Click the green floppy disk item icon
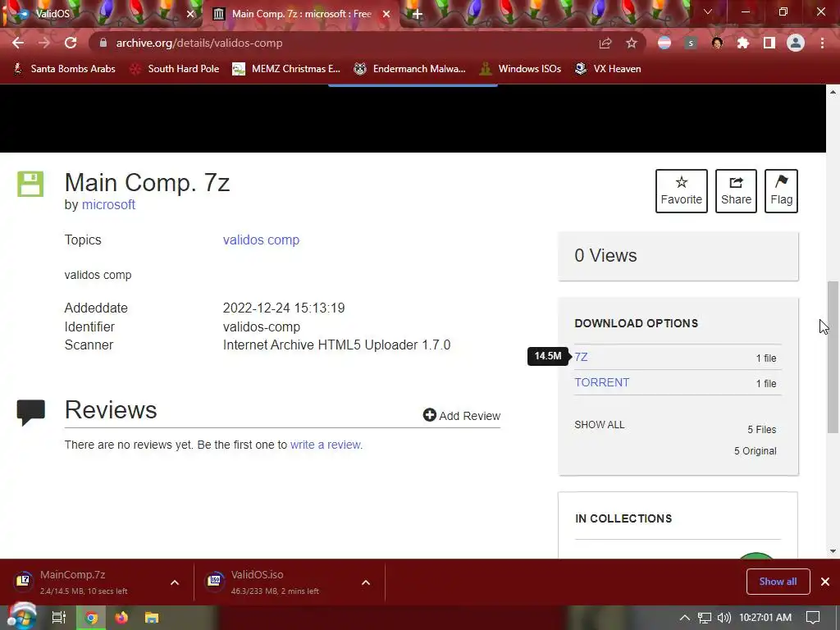The image size is (840, 630). click(x=30, y=184)
